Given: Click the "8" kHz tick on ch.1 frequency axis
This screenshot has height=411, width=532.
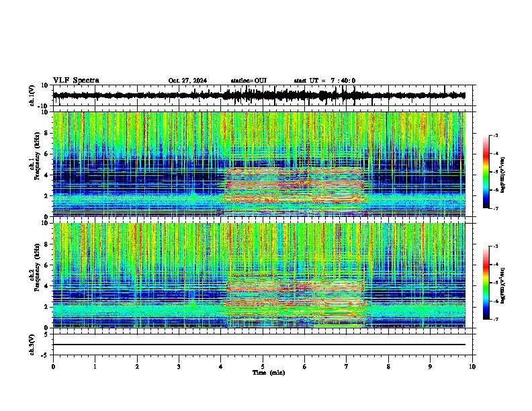Looking at the screenshot, I should (47, 133).
